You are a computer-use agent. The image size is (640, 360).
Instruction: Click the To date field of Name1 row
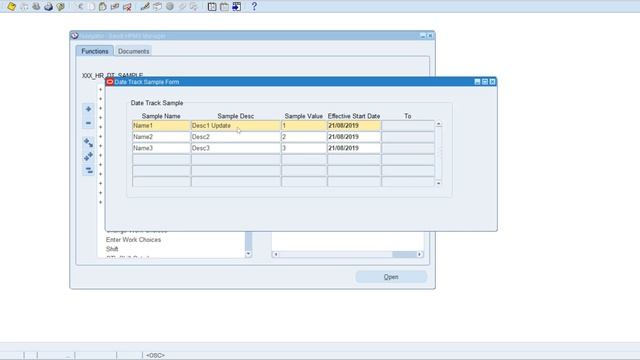tap(408, 126)
